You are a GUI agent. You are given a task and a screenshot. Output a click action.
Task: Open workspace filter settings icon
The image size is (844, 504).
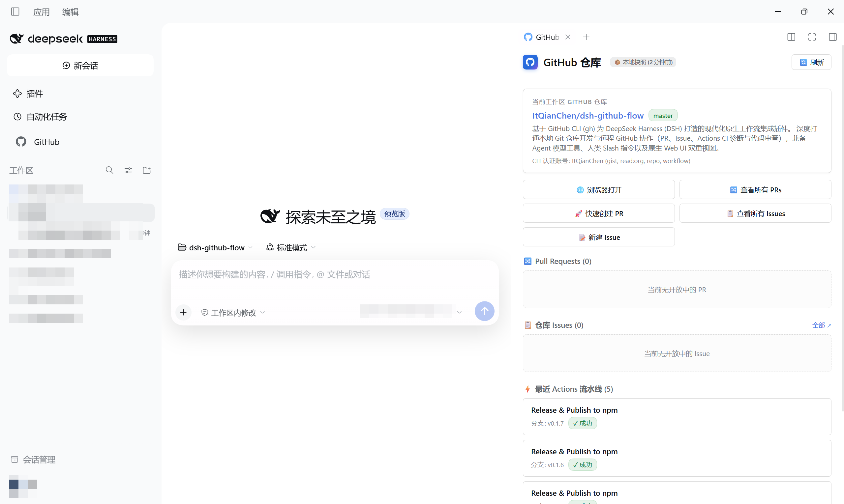128,170
